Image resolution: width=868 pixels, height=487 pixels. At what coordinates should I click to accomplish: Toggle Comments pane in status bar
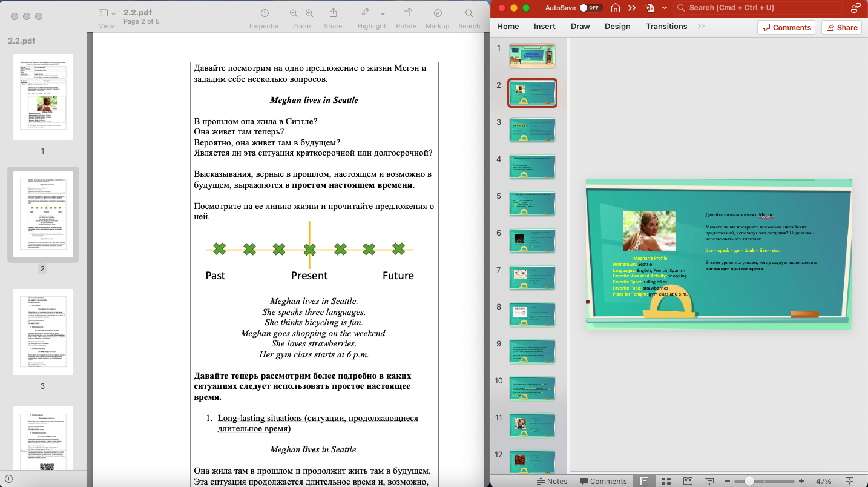pos(603,481)
